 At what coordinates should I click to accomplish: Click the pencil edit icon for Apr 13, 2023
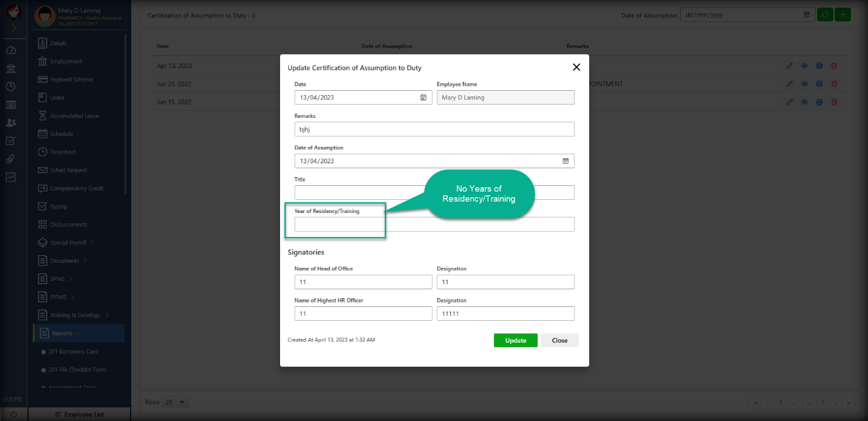click(x=789, y=66)
